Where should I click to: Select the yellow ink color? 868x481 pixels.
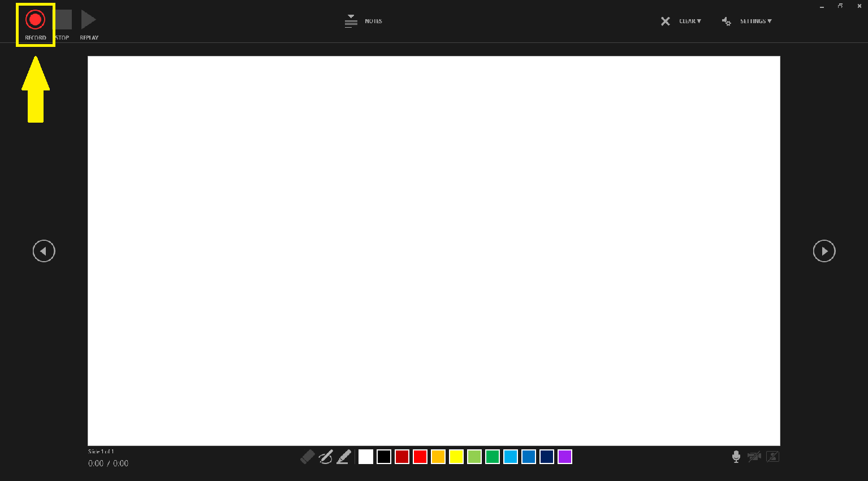pyautogui.click(x=456, y=457)
